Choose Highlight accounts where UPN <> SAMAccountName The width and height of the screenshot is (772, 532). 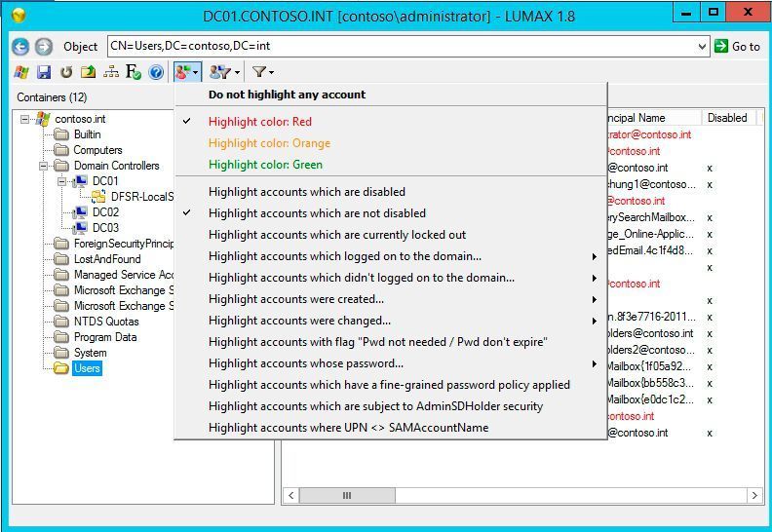pos(391,428)
